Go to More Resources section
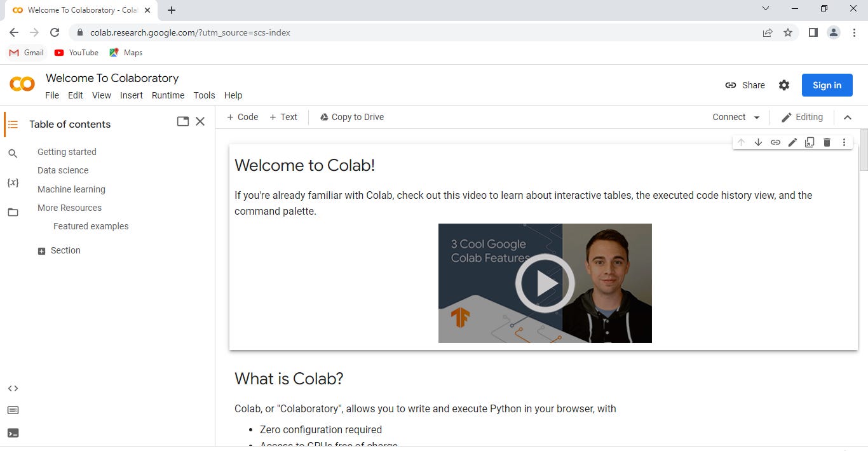 [x=69, y=208]
